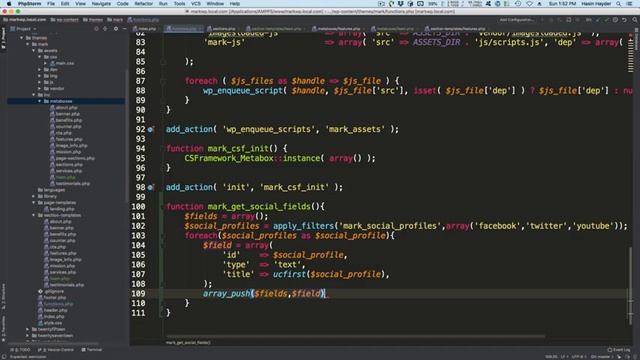The width and height of the screenshot is (640, 360).
Task: Select functions.php in the project tree
Action: tap(55, 304)
